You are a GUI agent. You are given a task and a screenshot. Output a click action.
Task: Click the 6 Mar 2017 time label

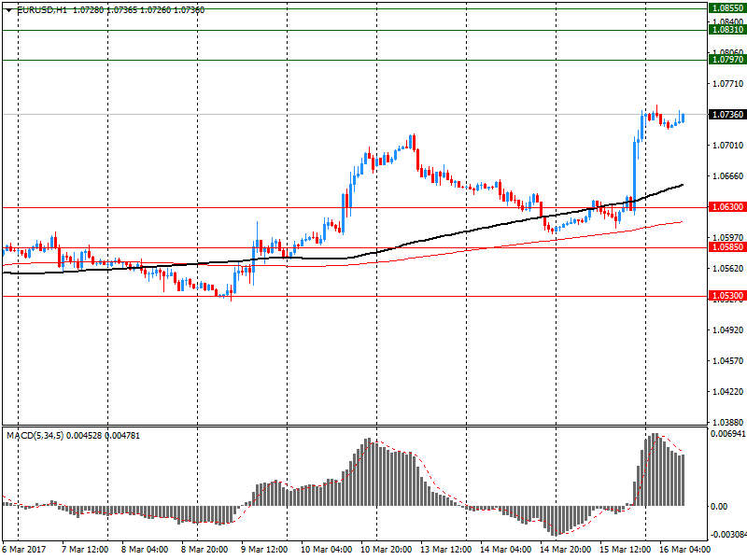[24, 550]
